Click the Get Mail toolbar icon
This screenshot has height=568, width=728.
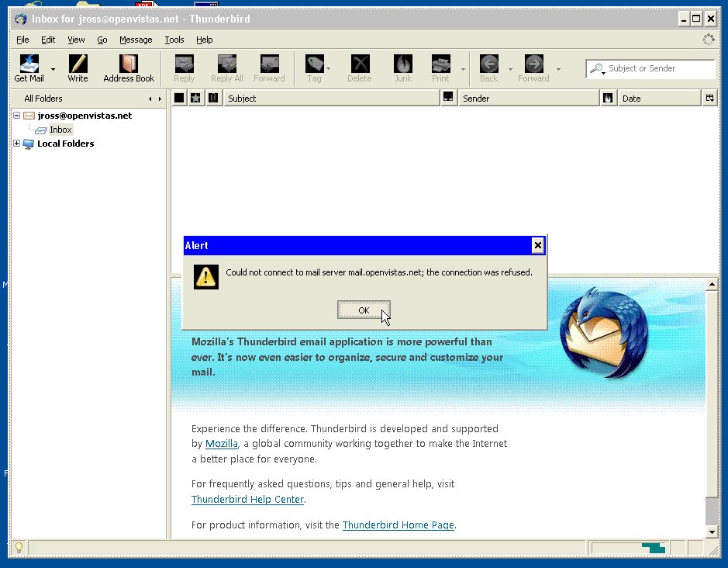tap(29, 64)
